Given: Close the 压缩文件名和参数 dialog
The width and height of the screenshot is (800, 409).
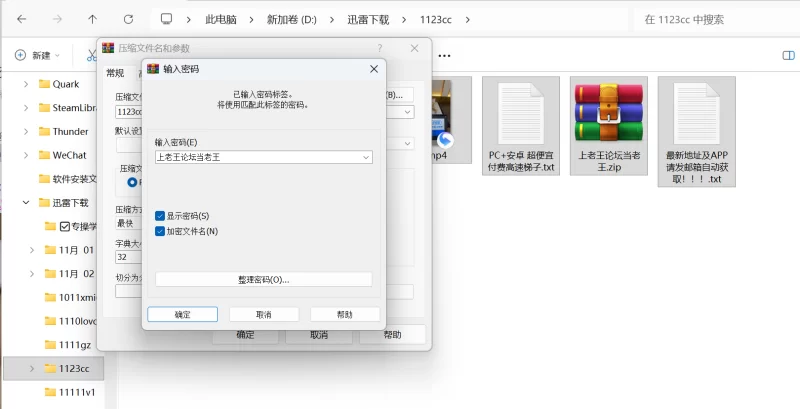Looking at the screenshot, I should tap(414, 48).
